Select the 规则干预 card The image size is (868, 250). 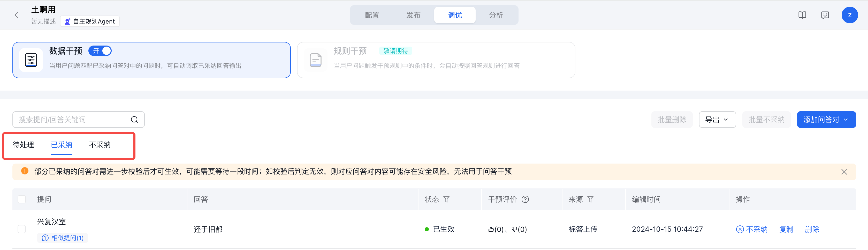436,60
